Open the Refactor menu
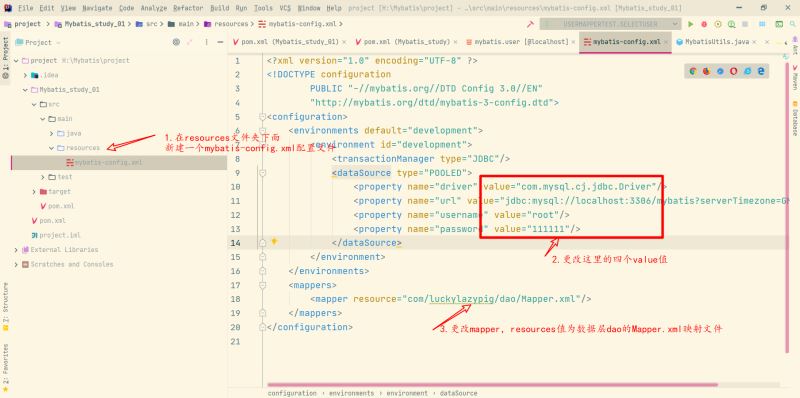800x398 pixels. [x=188, y=8]
